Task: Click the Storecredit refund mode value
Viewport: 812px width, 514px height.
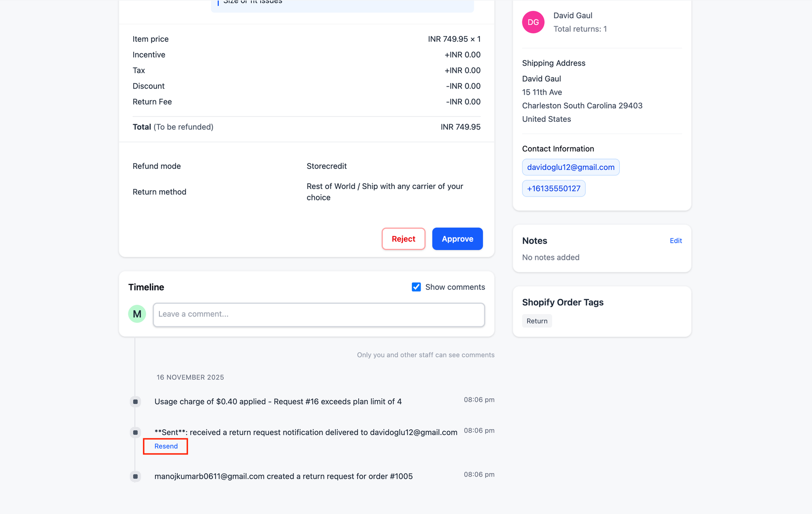Action: [327, 166]
